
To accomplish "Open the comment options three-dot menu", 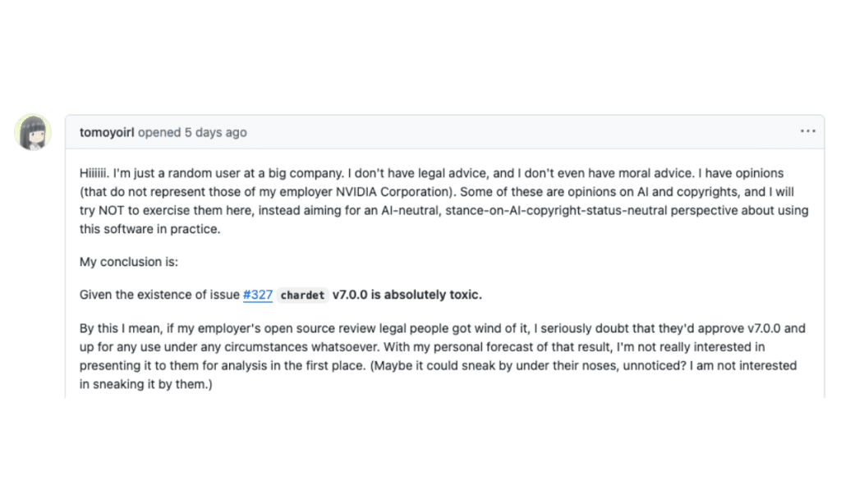I will (x=808, y=131).
